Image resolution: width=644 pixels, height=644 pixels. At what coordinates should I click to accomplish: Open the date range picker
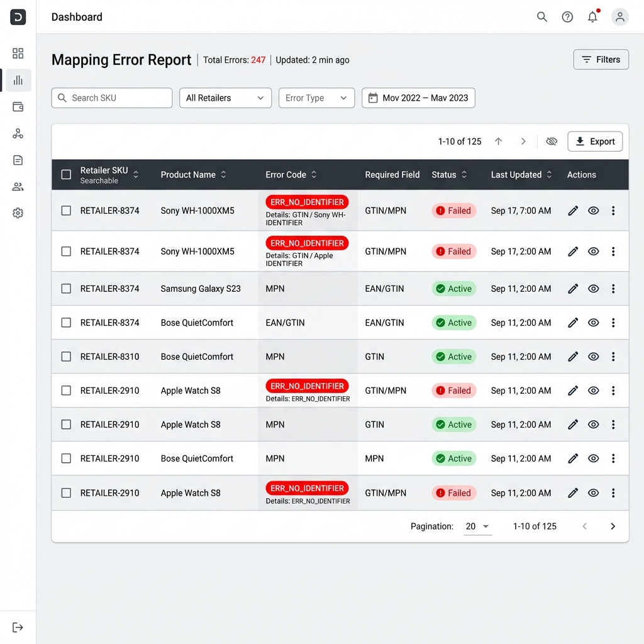[418, 97]
